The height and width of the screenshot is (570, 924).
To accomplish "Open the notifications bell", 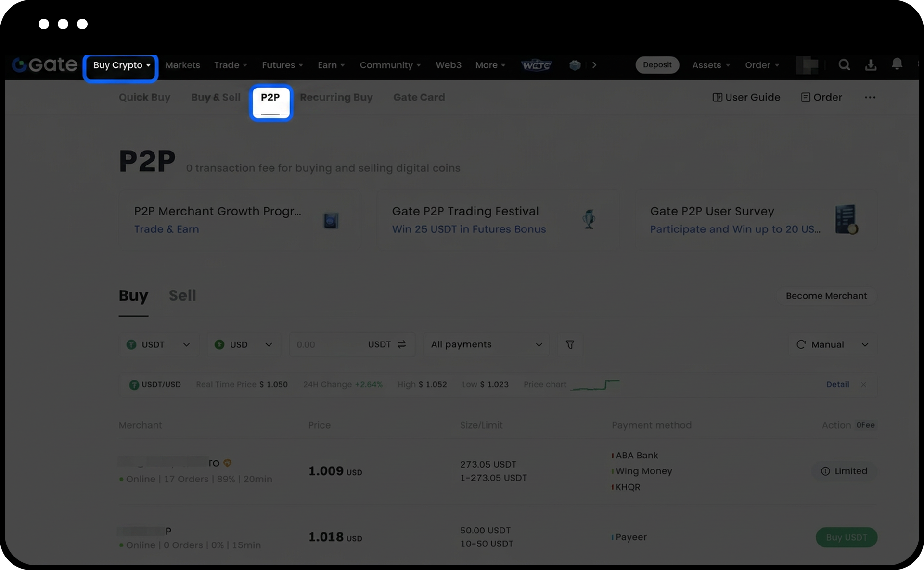I will coord(897,64).
